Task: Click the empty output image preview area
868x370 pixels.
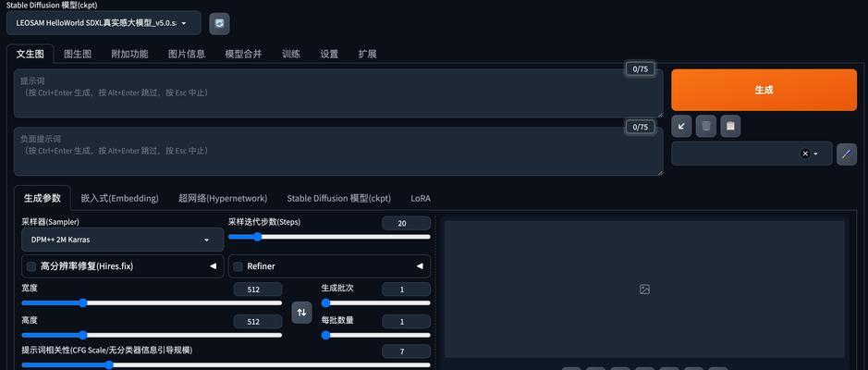Action: (644, 290)
